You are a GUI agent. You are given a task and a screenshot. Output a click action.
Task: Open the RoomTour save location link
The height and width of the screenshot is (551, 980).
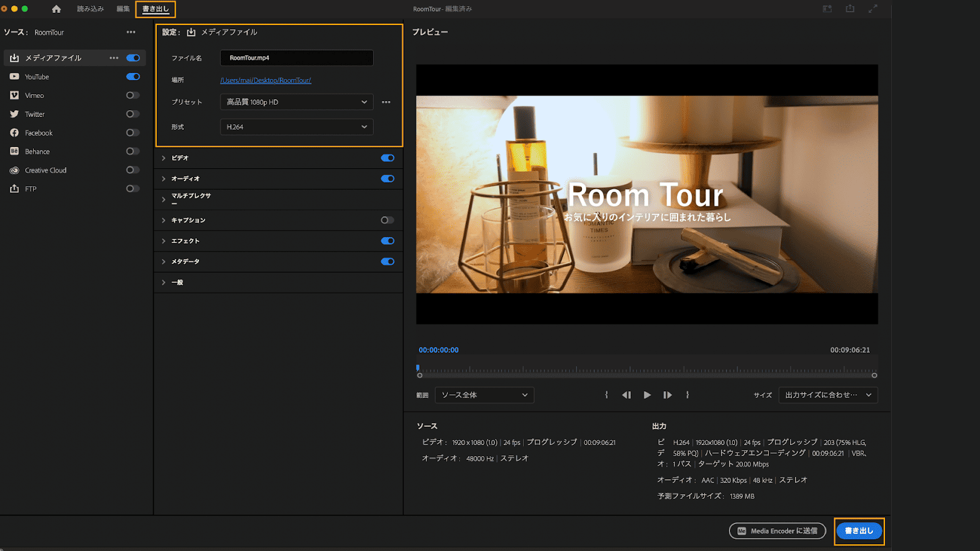point(266,80)
